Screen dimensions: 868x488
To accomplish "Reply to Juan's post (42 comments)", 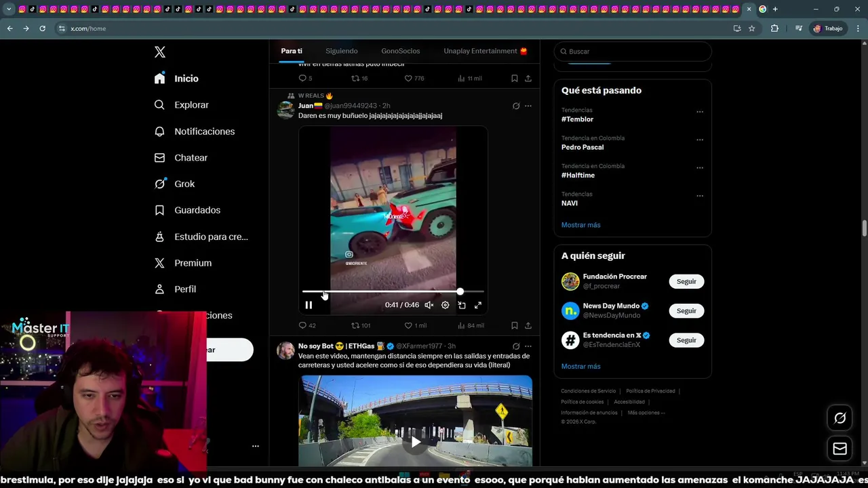I will click(307, 325).
